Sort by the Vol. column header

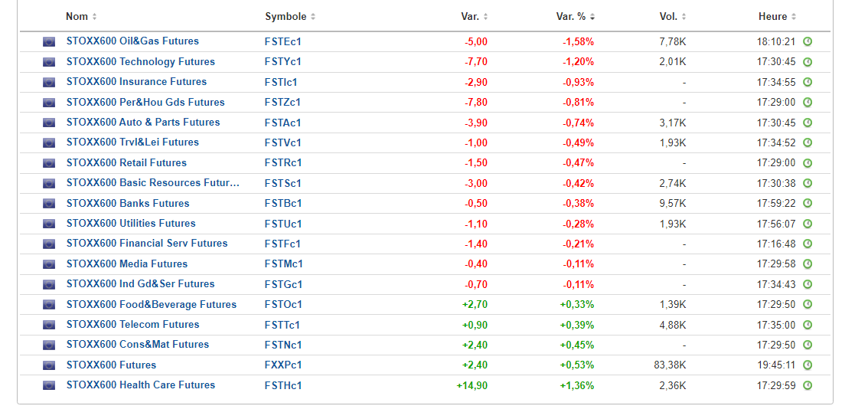point(673,17)
